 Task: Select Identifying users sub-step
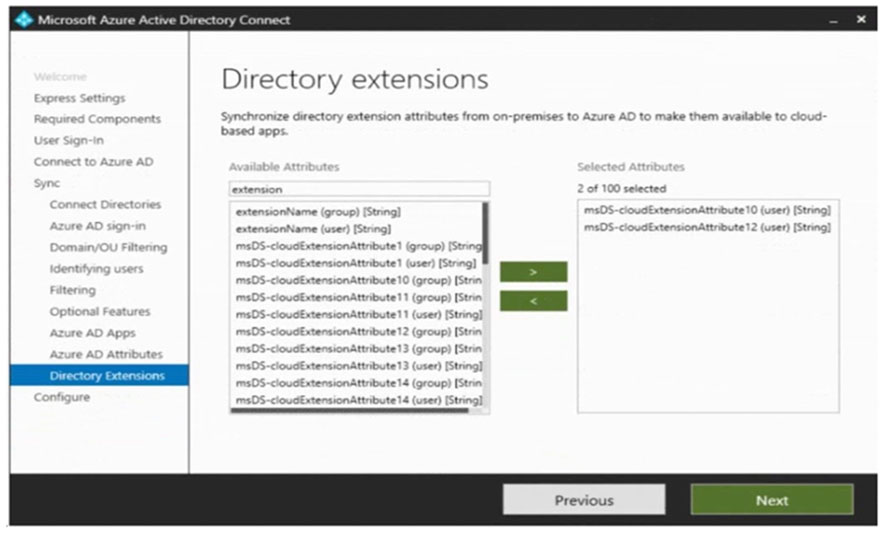(96, 269)
